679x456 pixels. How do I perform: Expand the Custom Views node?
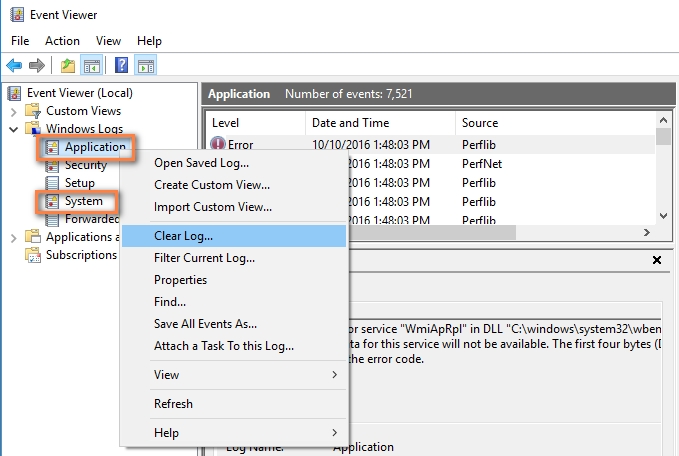point(13,112)
